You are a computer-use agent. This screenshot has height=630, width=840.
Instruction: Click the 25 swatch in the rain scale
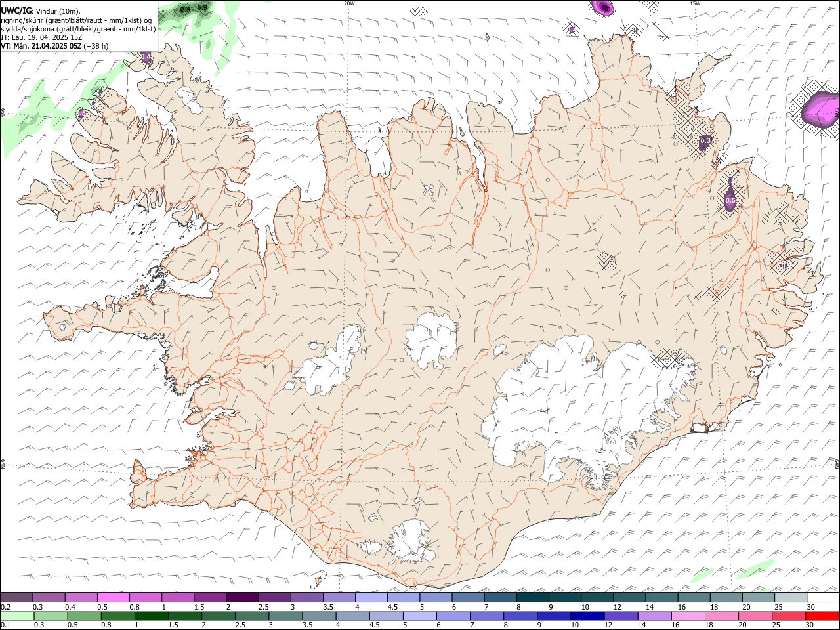pos(788,616)
